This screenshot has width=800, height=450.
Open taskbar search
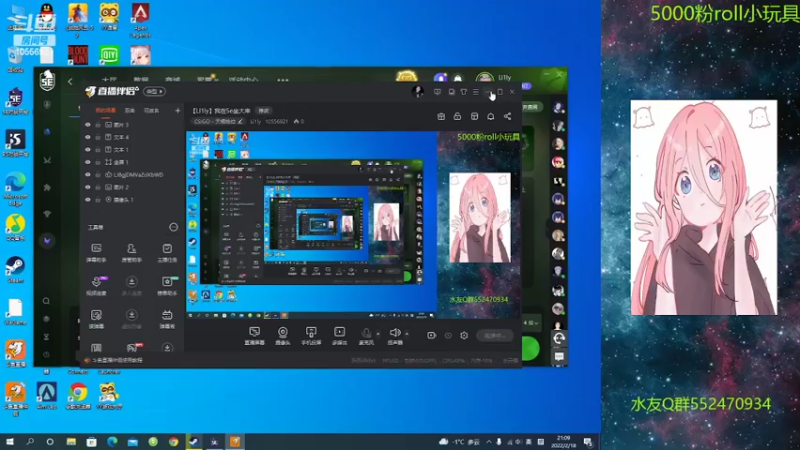click(x=30, y=441)
